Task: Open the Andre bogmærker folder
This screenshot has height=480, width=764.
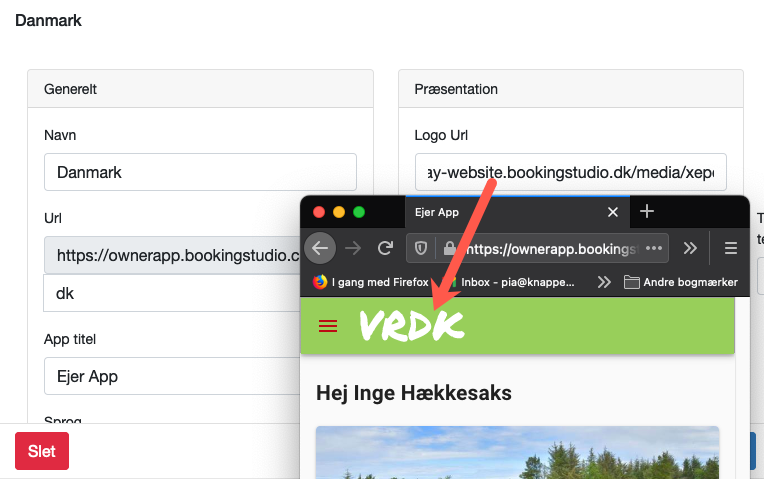Action: pyautogui.click(x=681, y=282)
